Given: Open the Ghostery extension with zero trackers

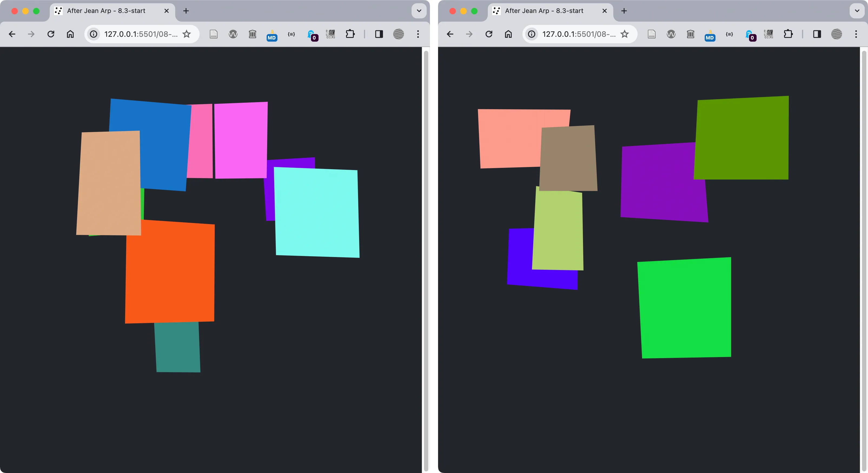Looking at the screenshot, I should point(313,34).
